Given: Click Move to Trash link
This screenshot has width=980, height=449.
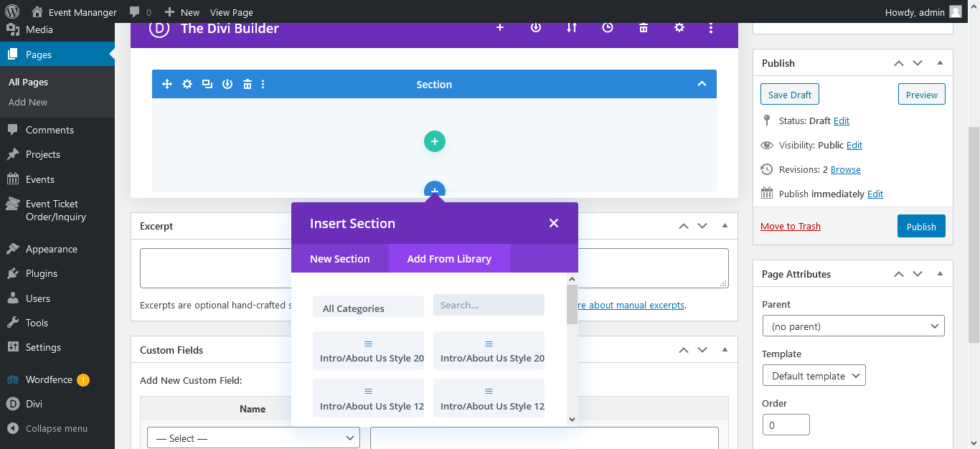Looking at the screenshot, I should (791, 226).
